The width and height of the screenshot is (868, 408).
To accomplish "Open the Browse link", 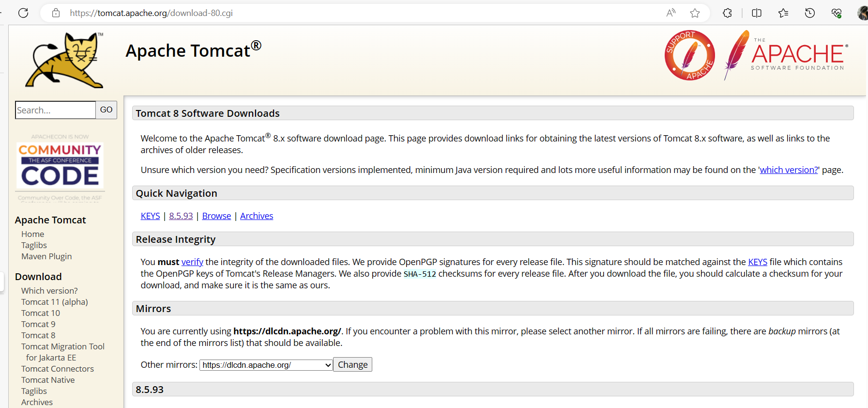I will tap(216, 216).
